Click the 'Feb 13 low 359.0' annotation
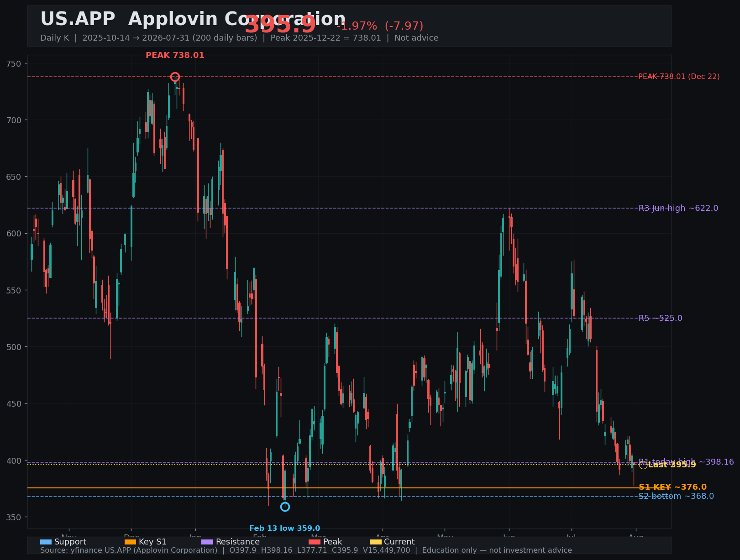Screen dimensions: 740x560 (285, 529)
